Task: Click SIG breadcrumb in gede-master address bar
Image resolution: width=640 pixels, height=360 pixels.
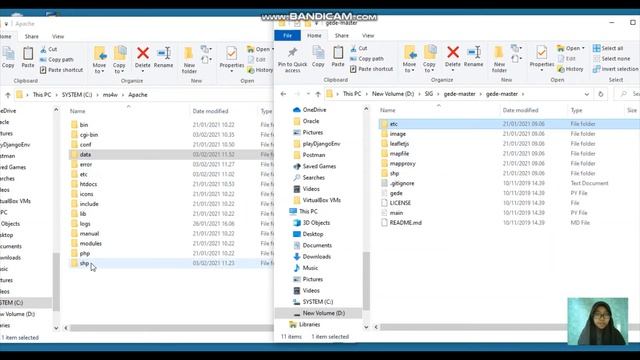Action: [429, 94]
